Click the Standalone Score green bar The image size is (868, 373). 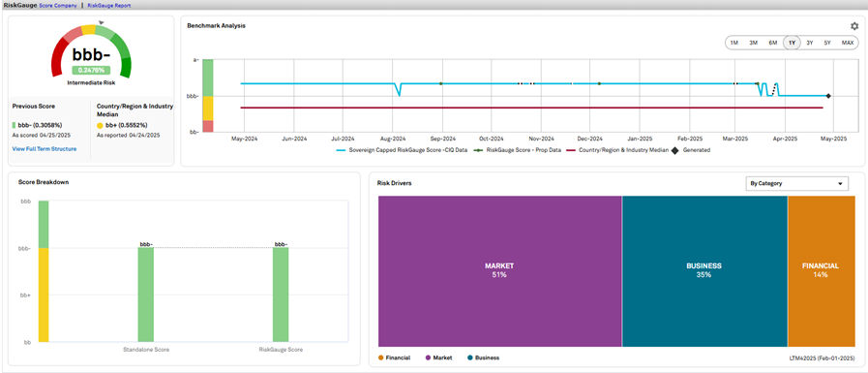pyautogui.click(x=145, y=295)
